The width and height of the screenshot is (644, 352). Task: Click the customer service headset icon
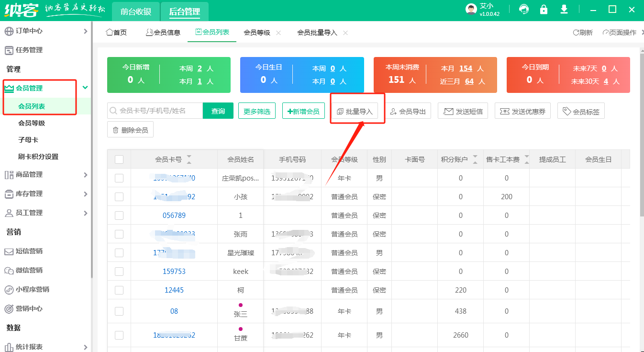pyautogui.click(x=524, y=10)
